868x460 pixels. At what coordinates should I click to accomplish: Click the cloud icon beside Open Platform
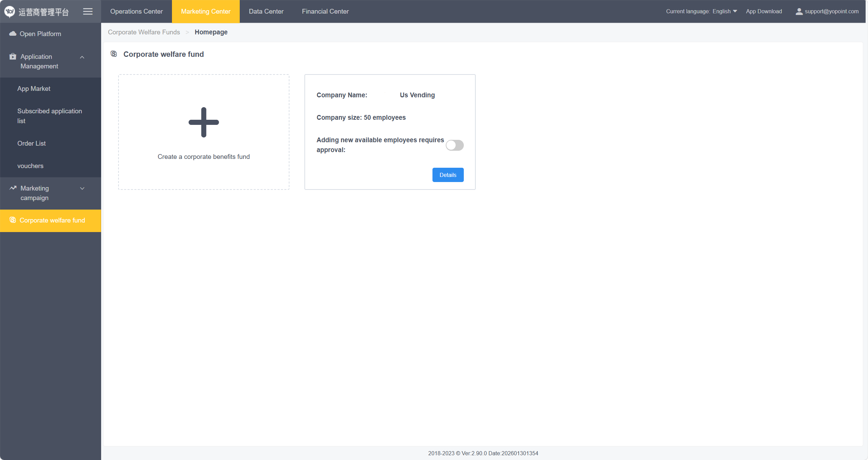(x=13, y=34)
